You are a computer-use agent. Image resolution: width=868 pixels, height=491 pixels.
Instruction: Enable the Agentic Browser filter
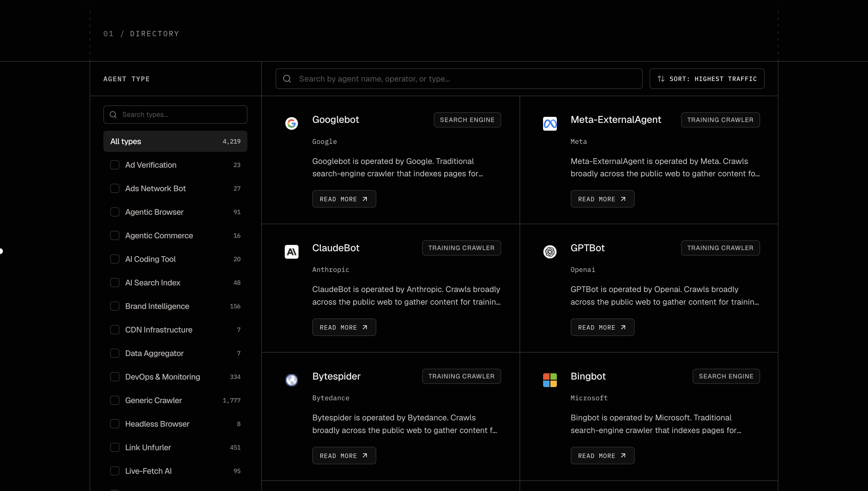click(115, 212)
